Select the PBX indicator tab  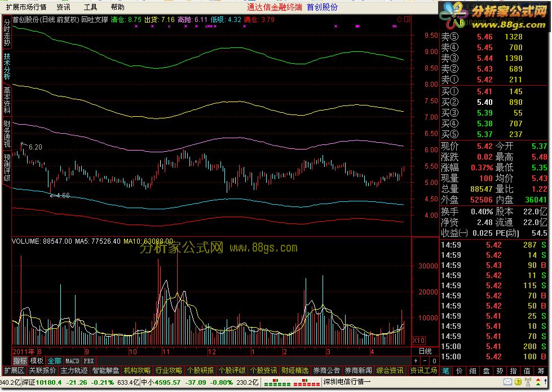tap(89, 361)
